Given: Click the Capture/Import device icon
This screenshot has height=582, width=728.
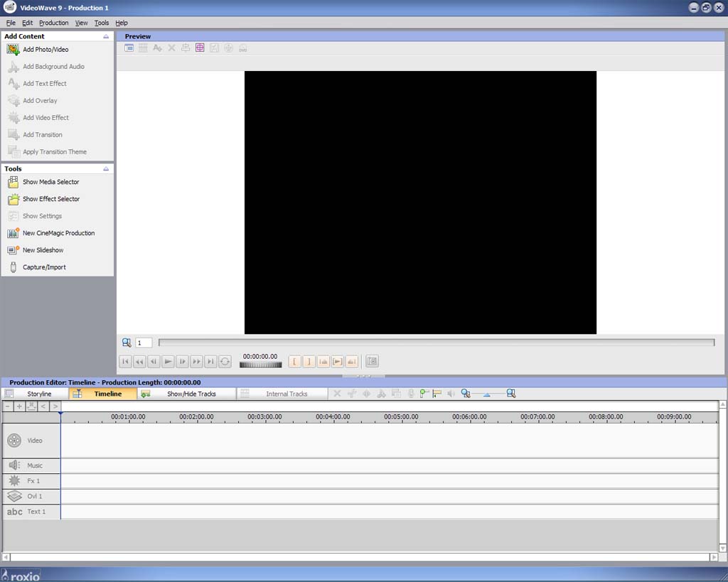Looking at the screenshot, I should tap(13, 267).
